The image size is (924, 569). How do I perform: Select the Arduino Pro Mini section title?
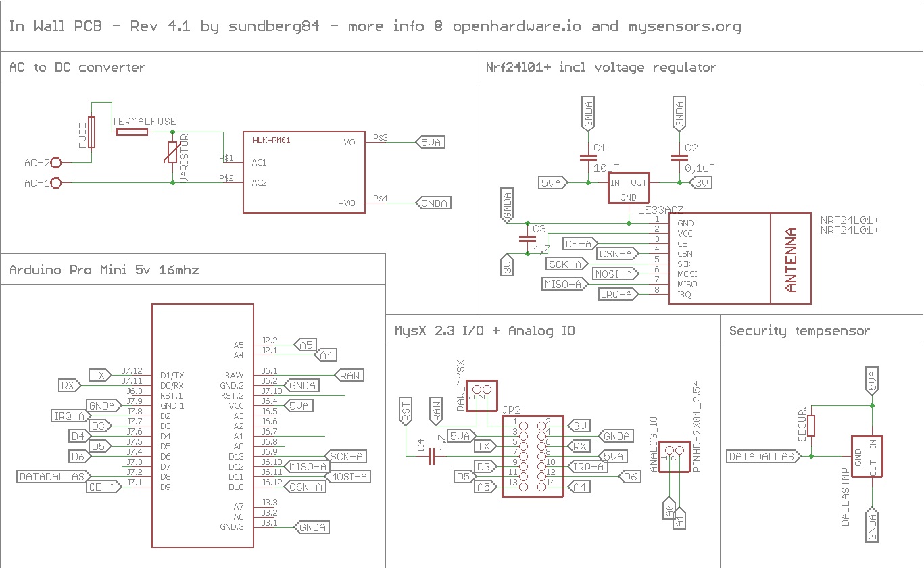coord(104,270)
